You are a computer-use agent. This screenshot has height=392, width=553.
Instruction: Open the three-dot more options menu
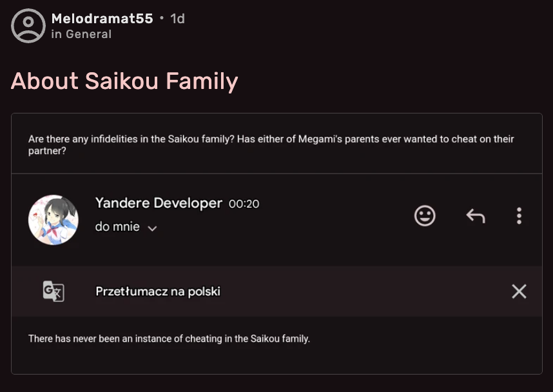[519, 216]
